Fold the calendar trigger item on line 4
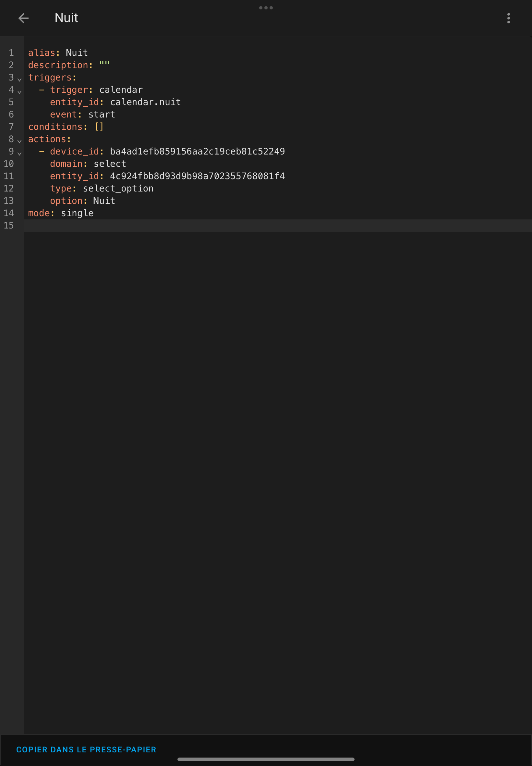 tap(19, 92)
